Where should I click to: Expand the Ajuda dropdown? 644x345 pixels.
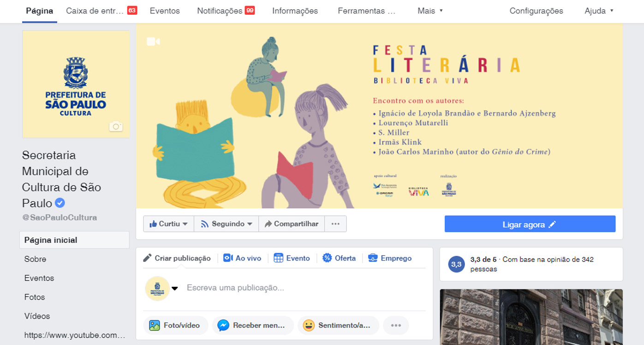click(599, 11)
